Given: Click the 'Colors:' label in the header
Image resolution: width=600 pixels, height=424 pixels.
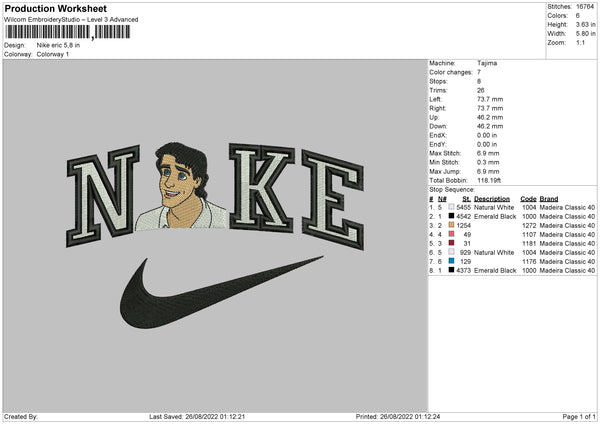Looking at the screenshot, I should tap(557, 16).
